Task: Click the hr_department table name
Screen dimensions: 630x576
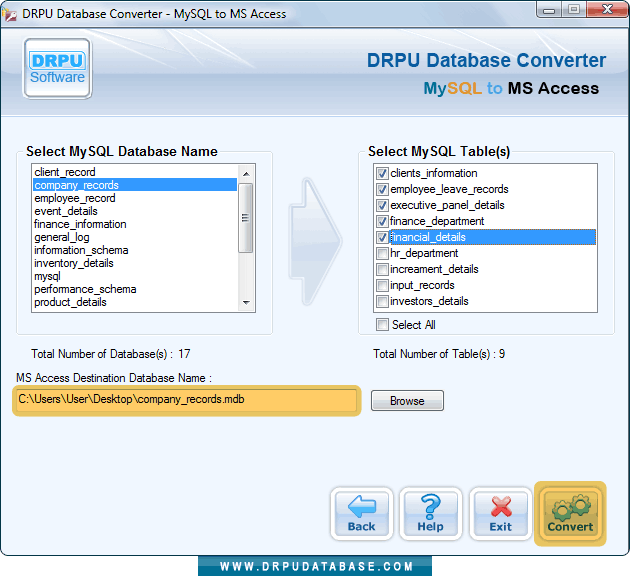Action: pos(424,253)
